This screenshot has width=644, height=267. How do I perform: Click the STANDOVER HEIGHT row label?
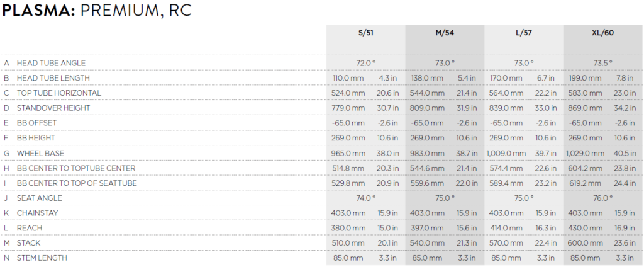click(x=53, y=108)
